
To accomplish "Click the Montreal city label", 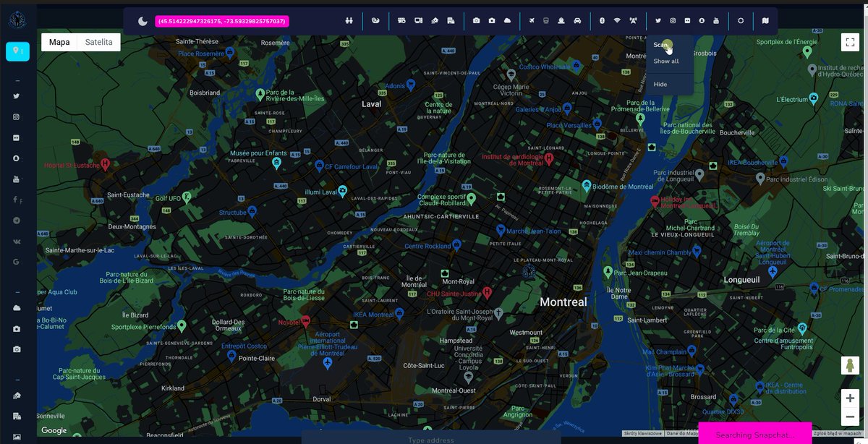I will tap(563, 302).
